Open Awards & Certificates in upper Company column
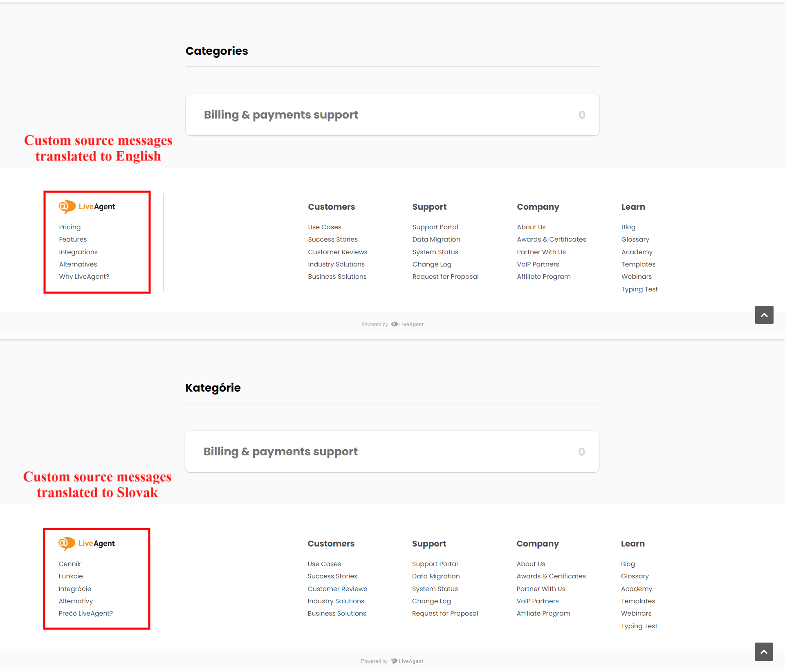This screenshot has width=785, height=672. pos(551,240)
